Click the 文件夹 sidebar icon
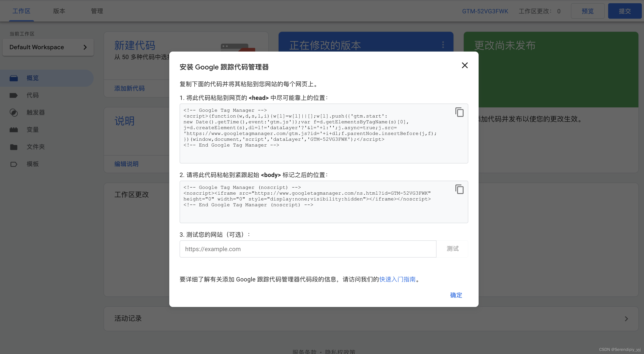 pyautogui.click(x=14, y=146)
